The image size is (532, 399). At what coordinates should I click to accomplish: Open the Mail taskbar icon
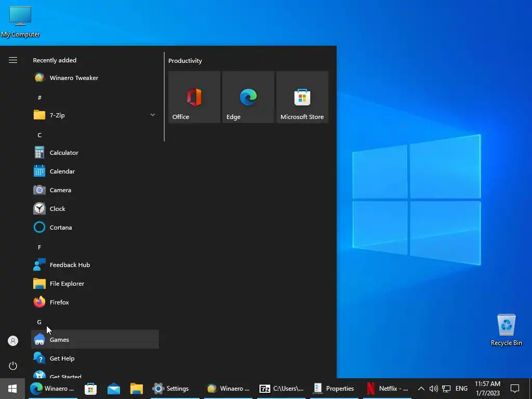pyautogui.click(x=113, y=389)
